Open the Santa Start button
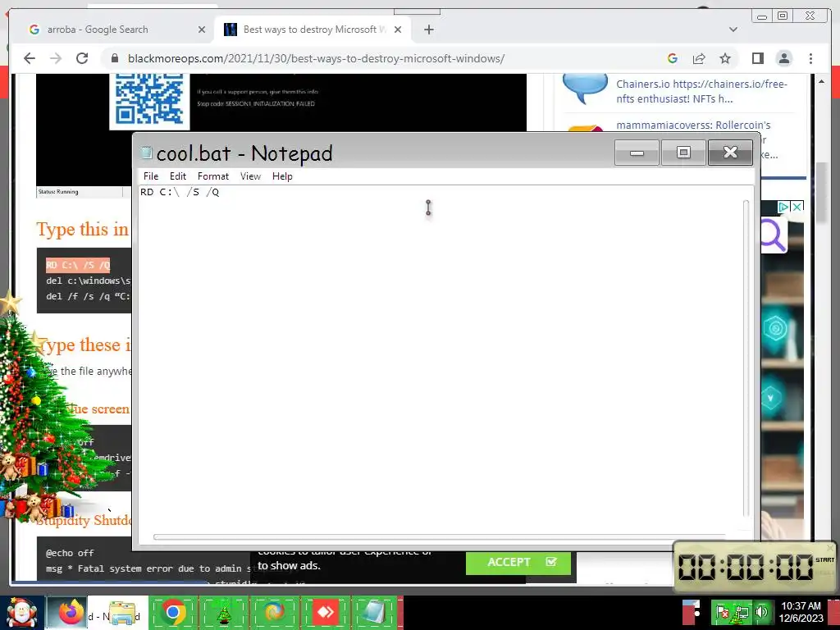Screen dimensions: 840x630 (x=21, y=612)
